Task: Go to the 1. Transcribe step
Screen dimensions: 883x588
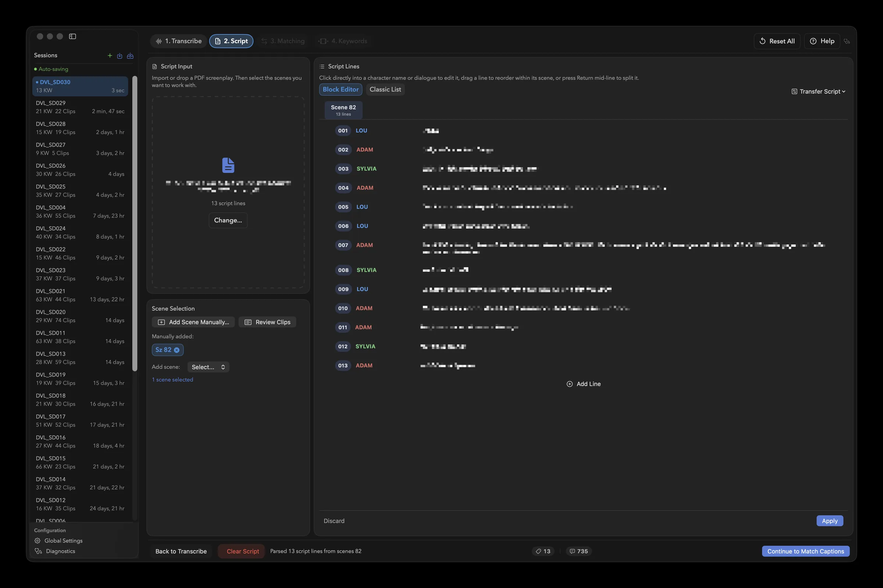Action: pos(178,41)
